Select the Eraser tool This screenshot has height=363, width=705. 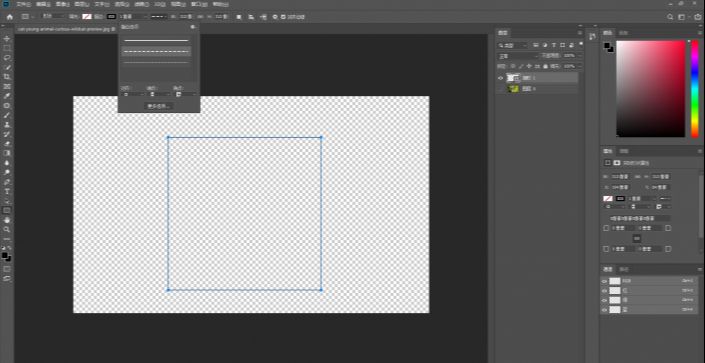7,144
